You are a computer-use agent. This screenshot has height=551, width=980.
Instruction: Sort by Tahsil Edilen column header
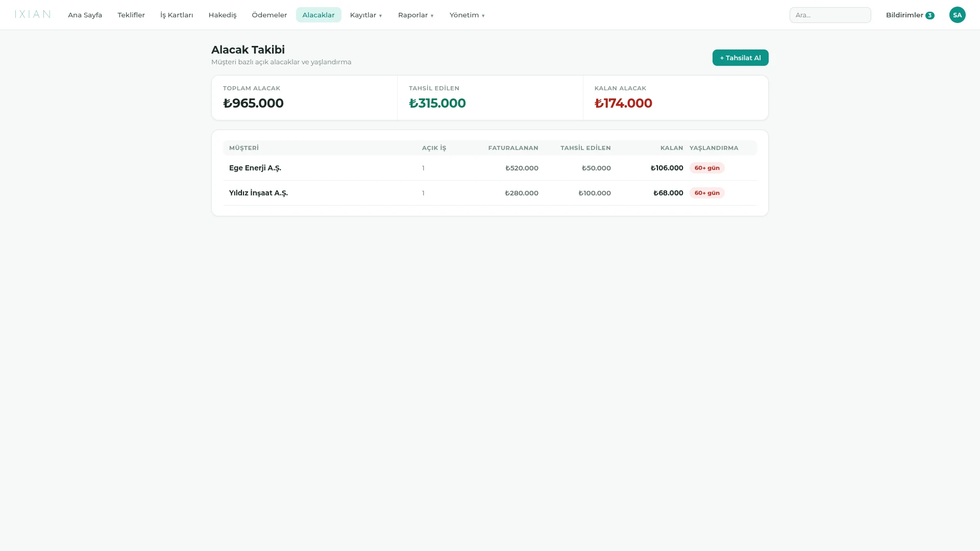pos(585,148)
